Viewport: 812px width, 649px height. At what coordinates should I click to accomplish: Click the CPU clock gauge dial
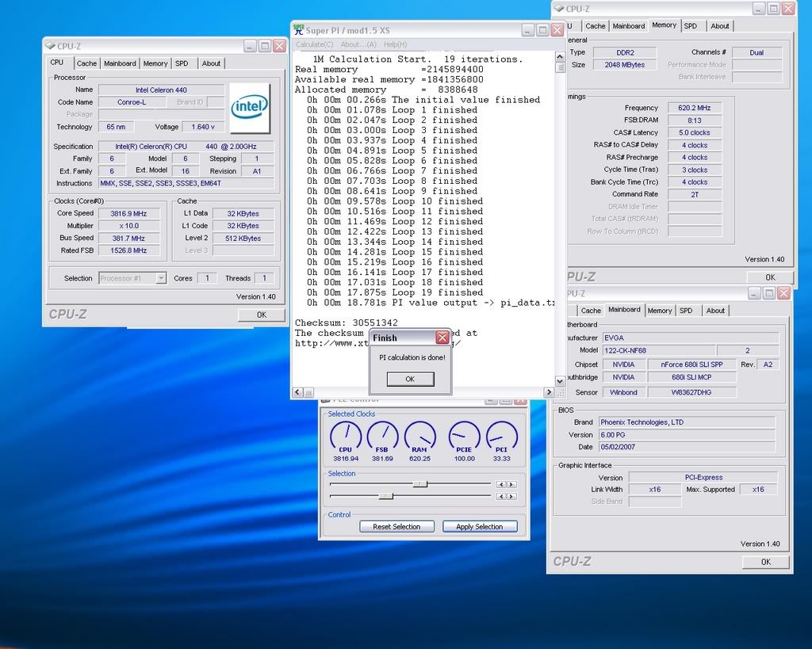(x=346, y=437)
